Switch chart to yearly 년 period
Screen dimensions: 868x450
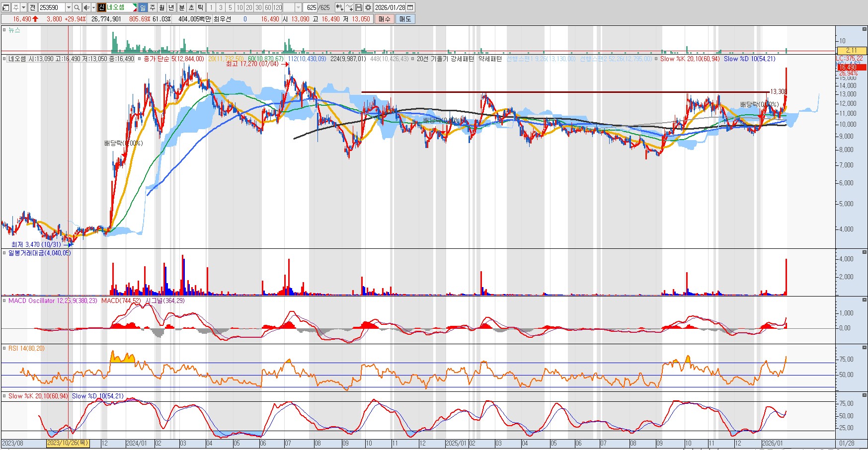coord(171,7)
